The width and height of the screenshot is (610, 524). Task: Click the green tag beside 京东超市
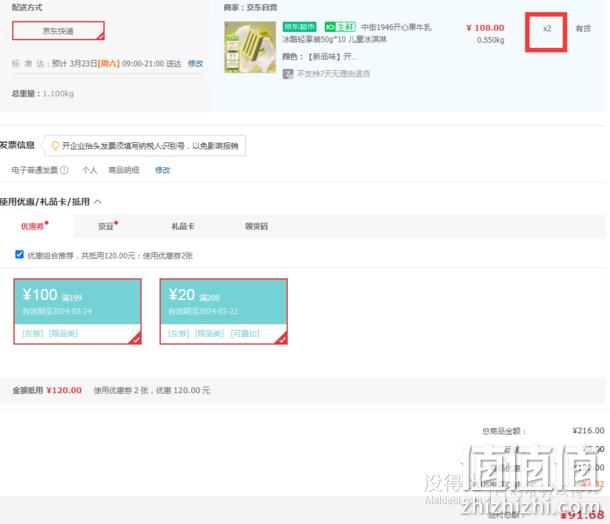340,27
